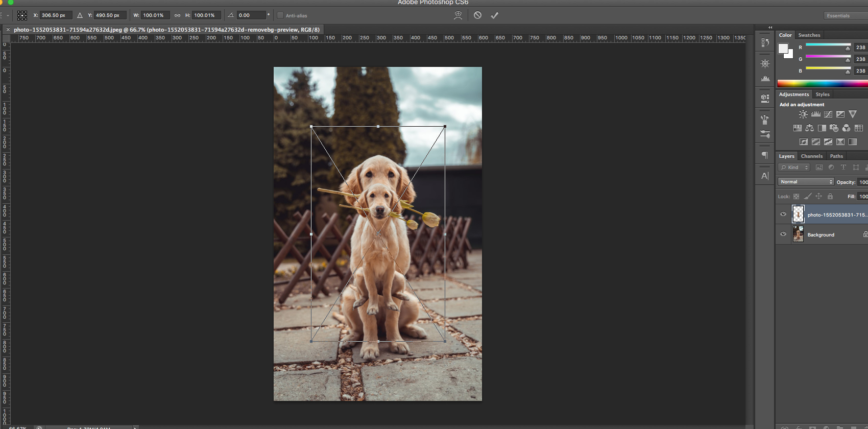Viewport: 868px width, 429px height.
Task: Switch to the Styles tab
Action: tap(822, 94)
